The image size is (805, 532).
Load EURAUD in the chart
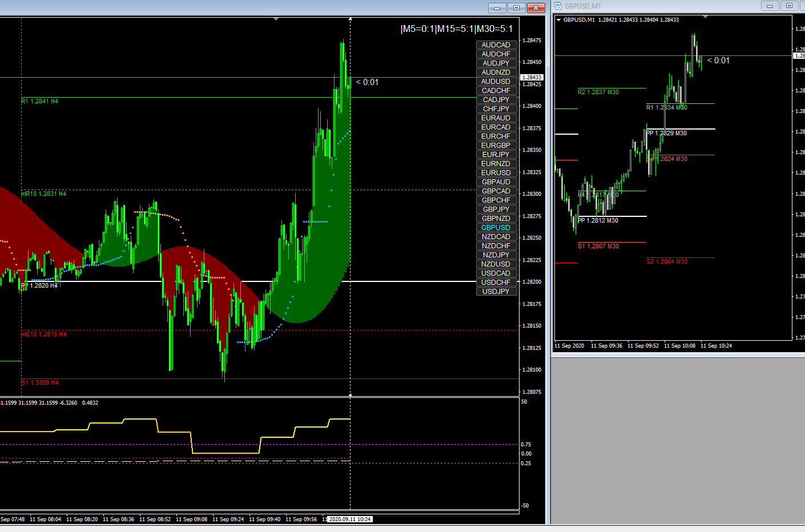pos(496,118)
